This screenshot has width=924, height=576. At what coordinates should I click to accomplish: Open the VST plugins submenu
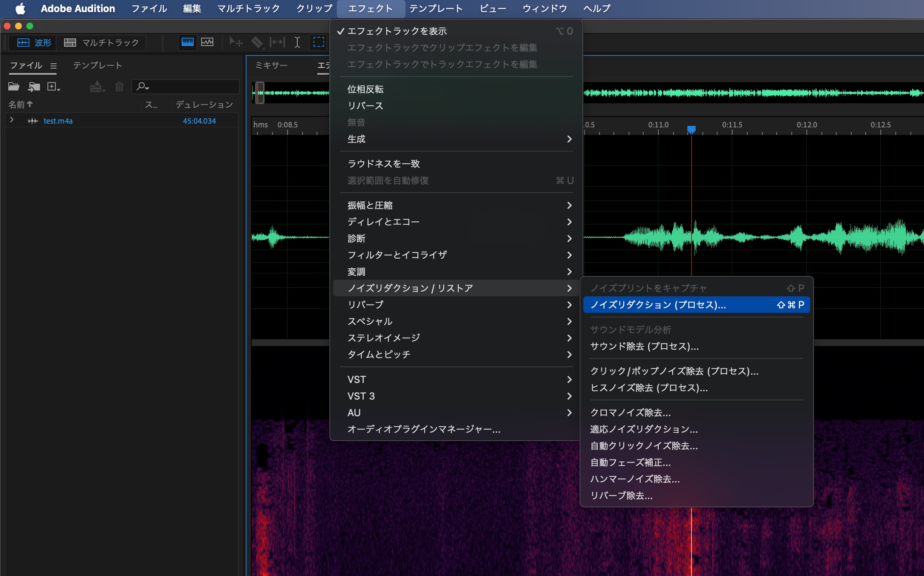[456, 380]
